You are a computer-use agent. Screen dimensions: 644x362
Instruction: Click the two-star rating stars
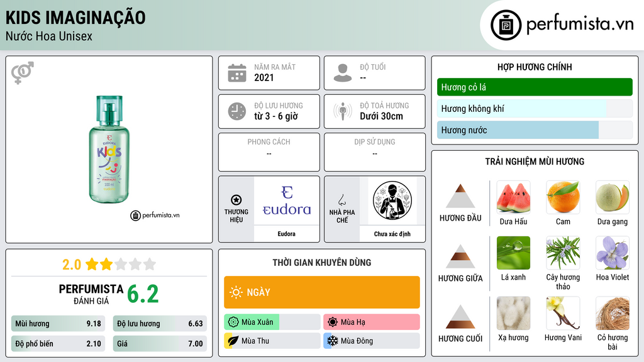[x=121, y=264]
